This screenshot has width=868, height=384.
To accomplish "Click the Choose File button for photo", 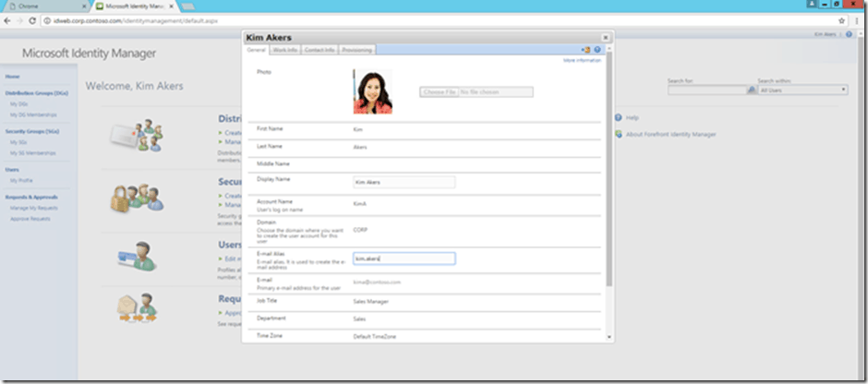I will [439, 92].
